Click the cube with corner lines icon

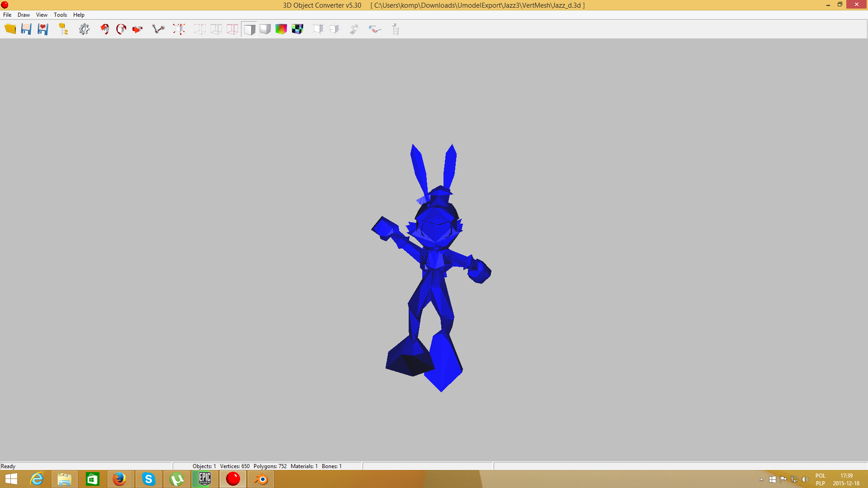[x=318, y=29]
